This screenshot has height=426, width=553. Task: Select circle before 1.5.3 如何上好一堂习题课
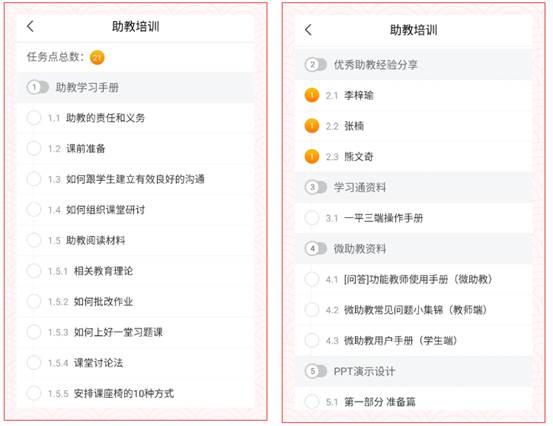click(x=34, y=332)
